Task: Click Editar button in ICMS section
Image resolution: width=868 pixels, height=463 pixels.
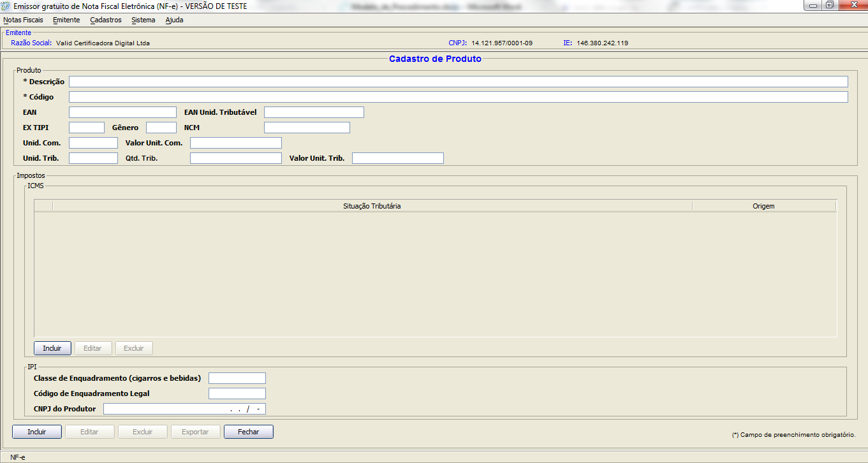Action: (x=93, y=348)
